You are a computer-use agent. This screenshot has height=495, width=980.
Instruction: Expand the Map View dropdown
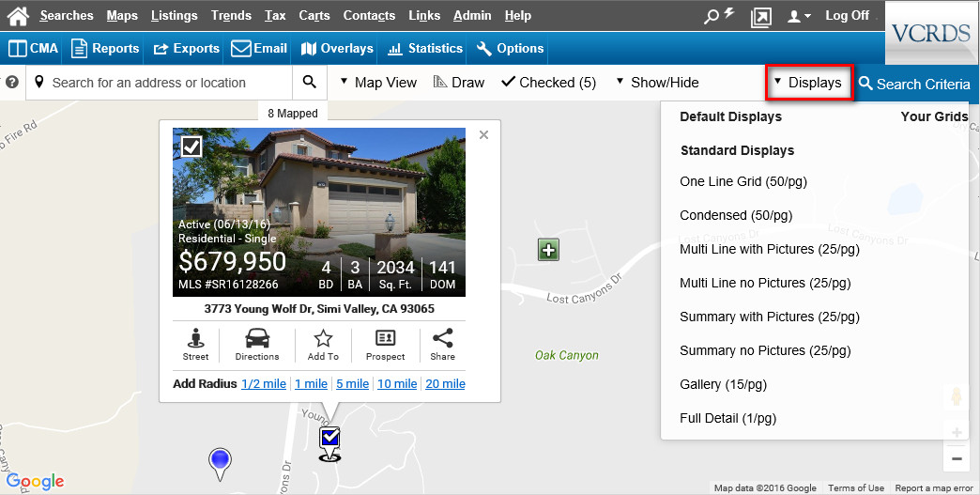tap(378, 83)
